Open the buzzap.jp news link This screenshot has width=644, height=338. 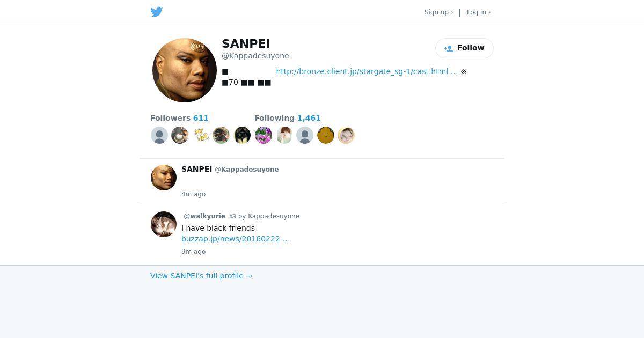pos(236,239)
